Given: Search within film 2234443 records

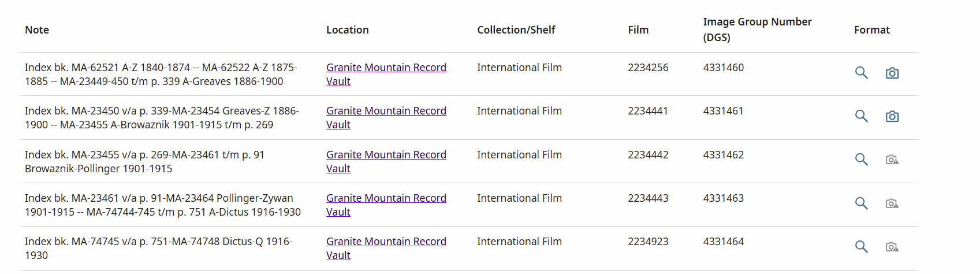Looking at the screenshot, I should click(861, 203).
